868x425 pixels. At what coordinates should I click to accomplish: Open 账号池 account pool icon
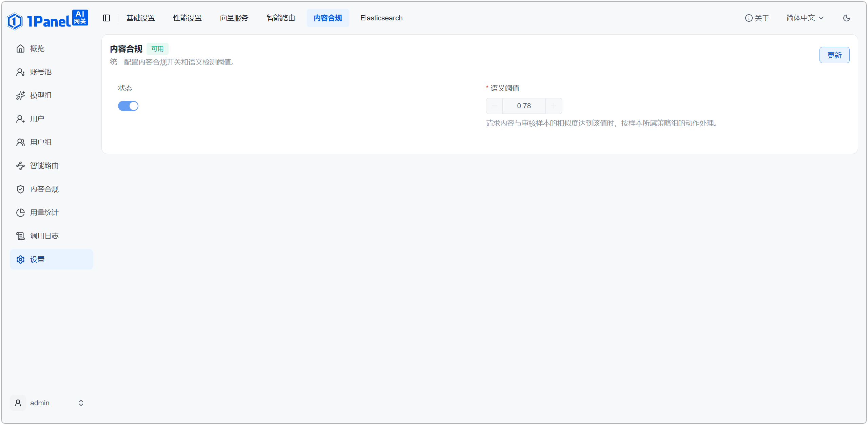20,72
